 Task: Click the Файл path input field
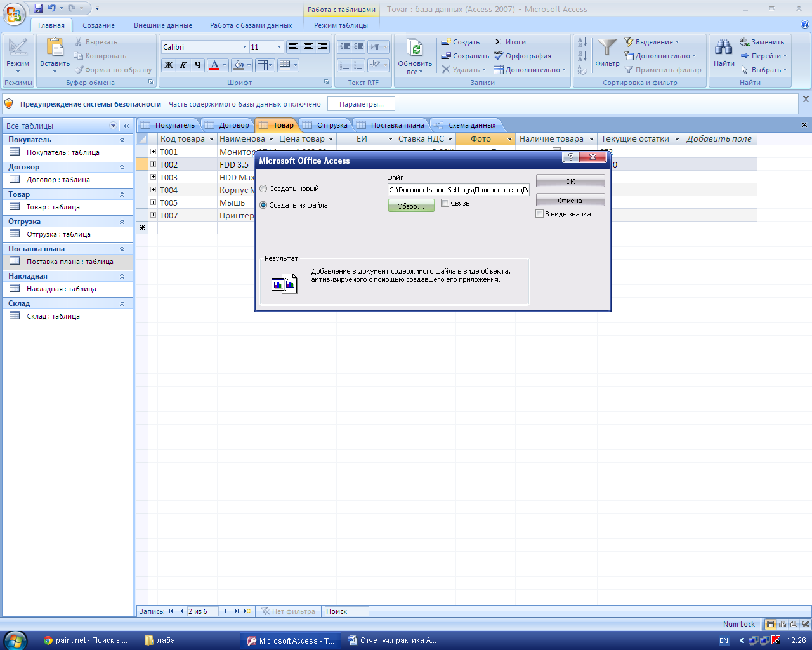(x=459, y=190)
